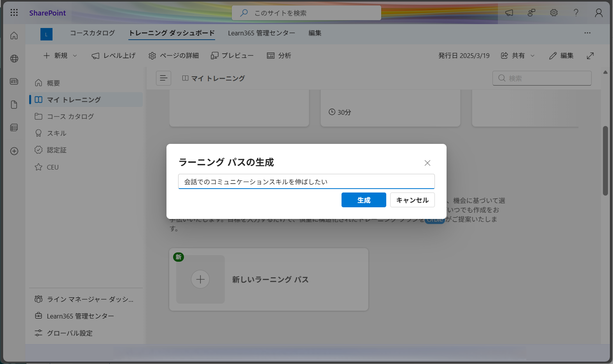The height and width of the screenshot is (364, 613).
Task: Select 概要 in the side navigation
Action: tap(86, 83)
